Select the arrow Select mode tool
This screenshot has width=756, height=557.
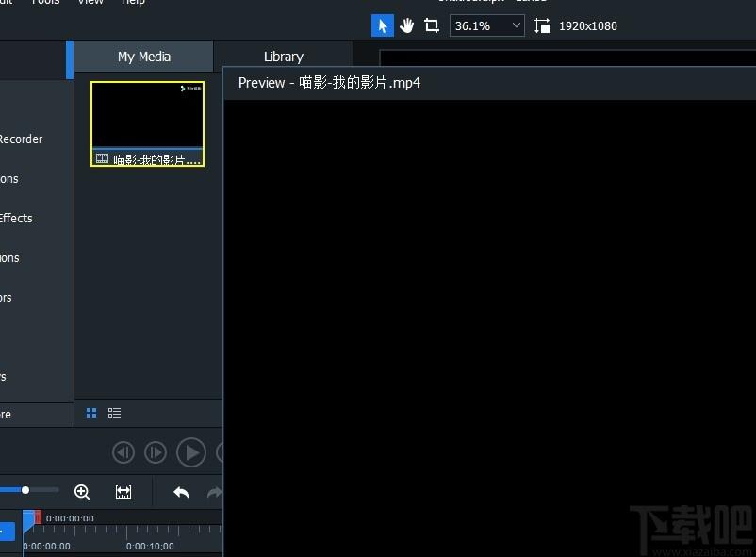pos(383,25)
